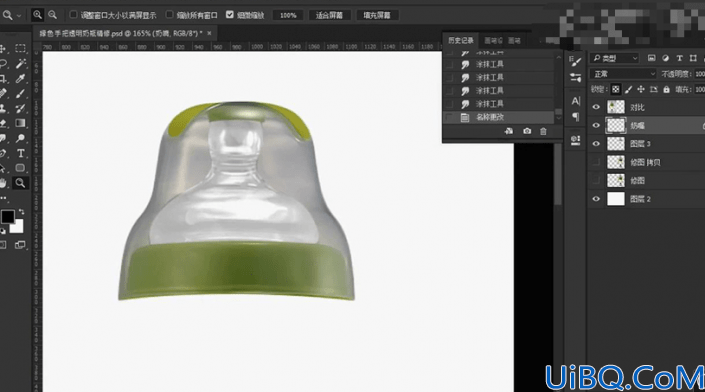Click the 适合屏幕 button
Screen dimensions: 705x392
click(x=329, y=15)
